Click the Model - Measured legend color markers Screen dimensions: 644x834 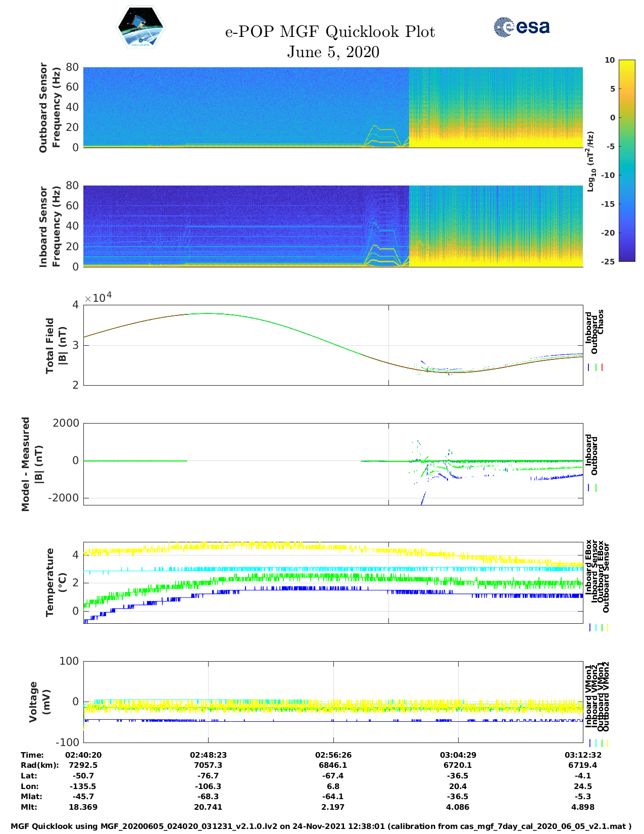pyautogui.click(x=592, y=488)
